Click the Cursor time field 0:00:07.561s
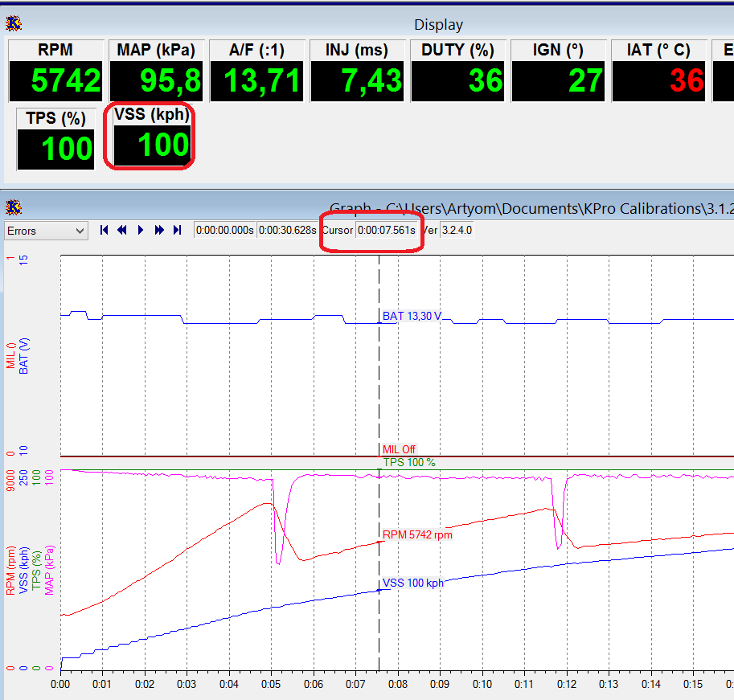The height and width of the screenshot is (700, 734). pos(387,231)
